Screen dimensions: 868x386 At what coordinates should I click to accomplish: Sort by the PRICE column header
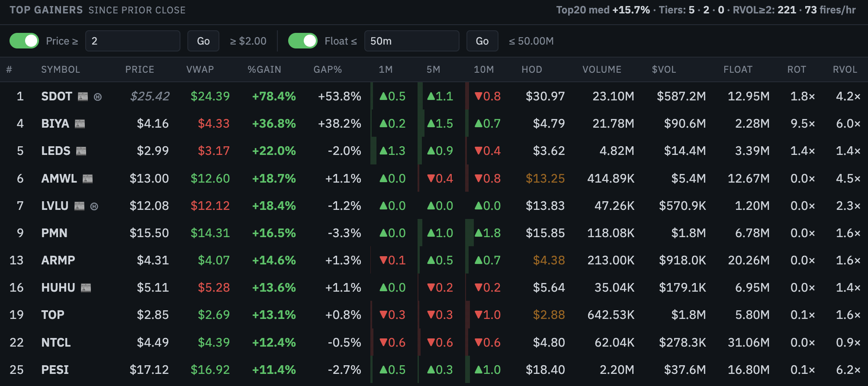pos(140,70)
